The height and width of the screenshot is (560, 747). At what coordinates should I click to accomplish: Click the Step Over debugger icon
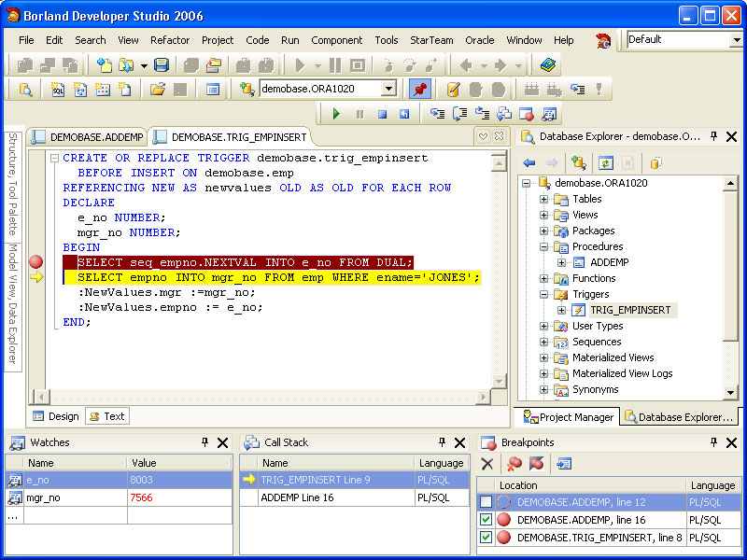click(x=459, y=114)
